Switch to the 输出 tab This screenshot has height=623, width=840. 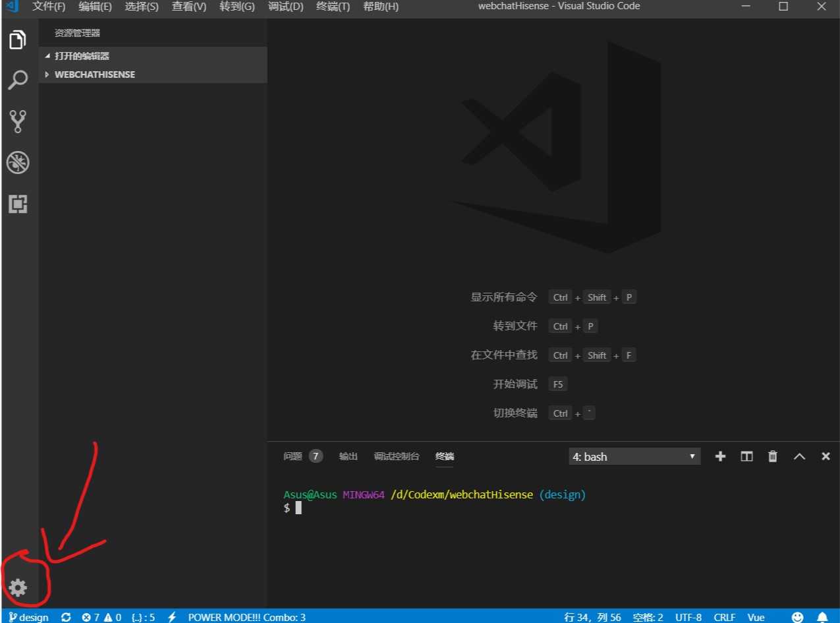click(349, 456)
